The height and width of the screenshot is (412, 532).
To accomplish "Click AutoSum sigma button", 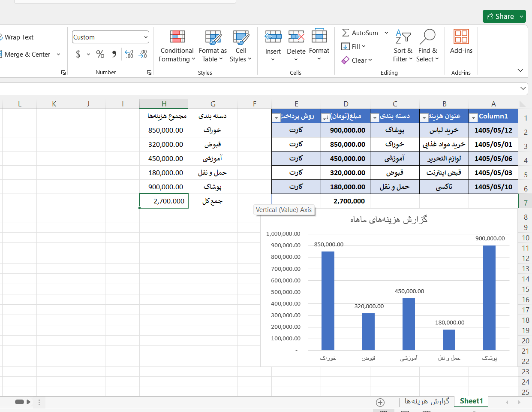I will point(360,33).
